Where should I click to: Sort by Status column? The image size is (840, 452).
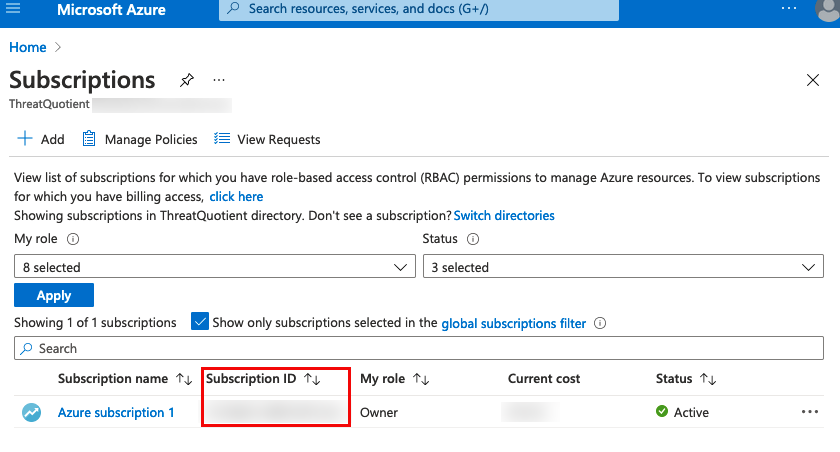pyautogui.click(x=686, y=379)
